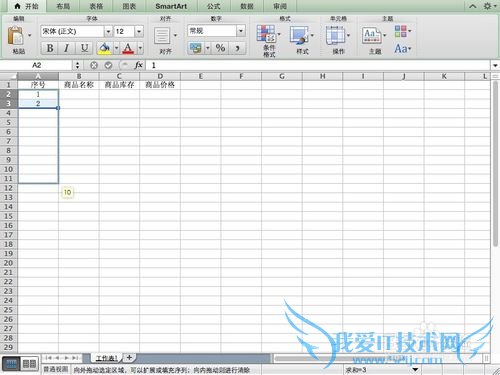
Task: Apply the fill color bucket
Action: click(105, 48)
